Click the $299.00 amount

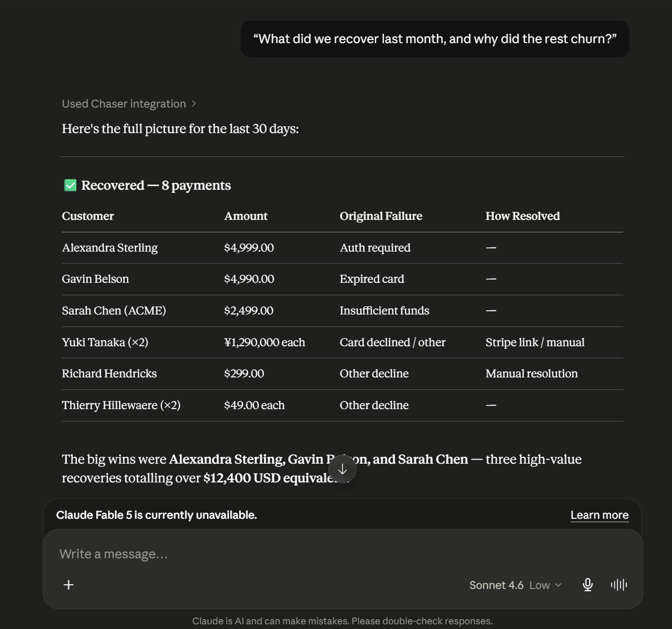(x=244, y=374)
